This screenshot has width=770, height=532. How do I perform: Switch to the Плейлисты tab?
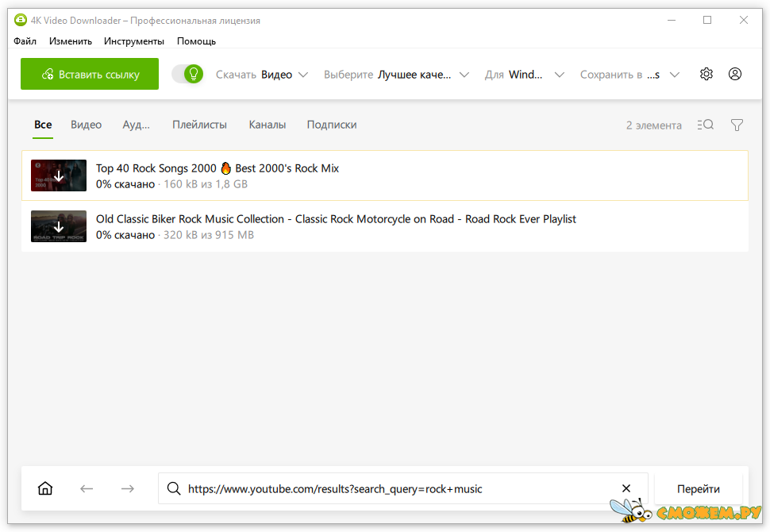199,125
